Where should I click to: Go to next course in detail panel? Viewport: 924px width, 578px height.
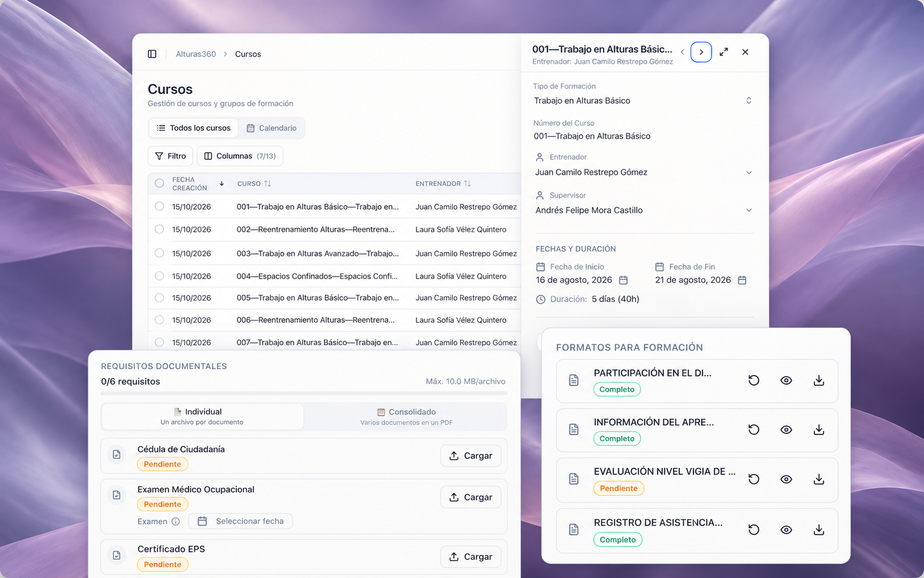[x=701, y=52]
